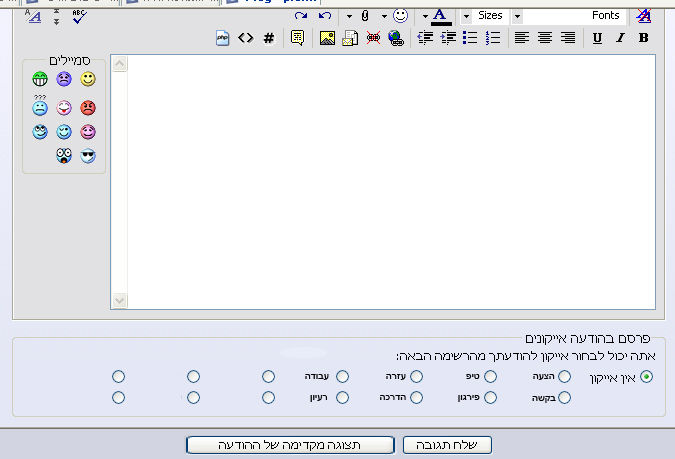Insert a hyperlink with the globe-chain icon
This screenshot has height=459, width=675.
pos(396,38)
